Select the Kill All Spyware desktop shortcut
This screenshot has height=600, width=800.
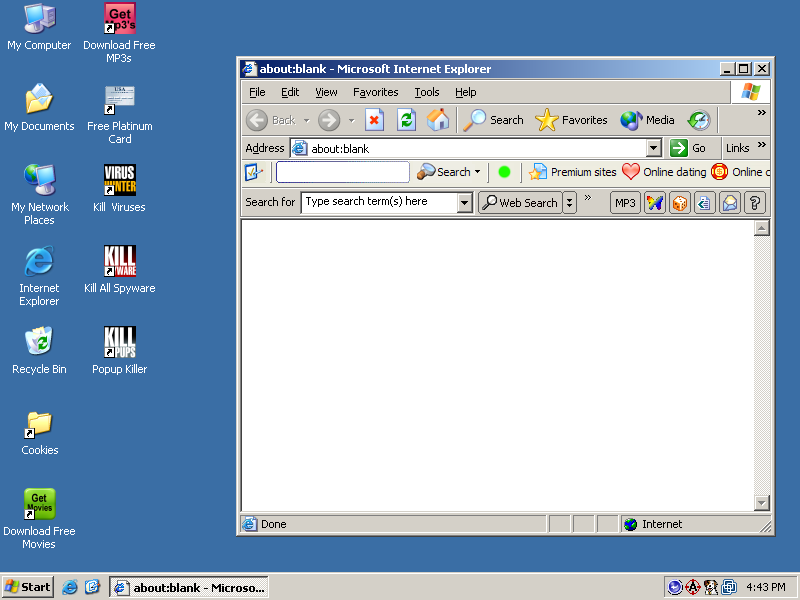(119, 270)
